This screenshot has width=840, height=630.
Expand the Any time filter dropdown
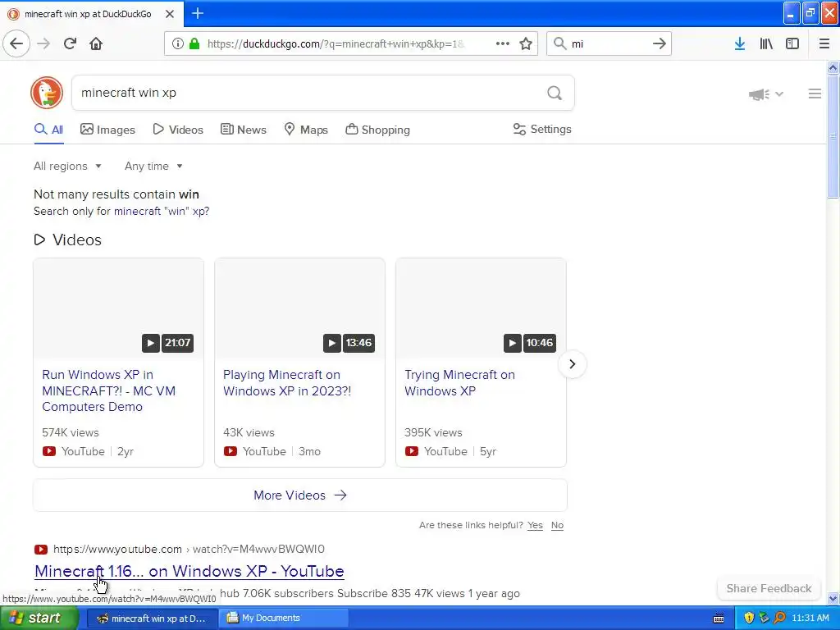tap(153, 166)
